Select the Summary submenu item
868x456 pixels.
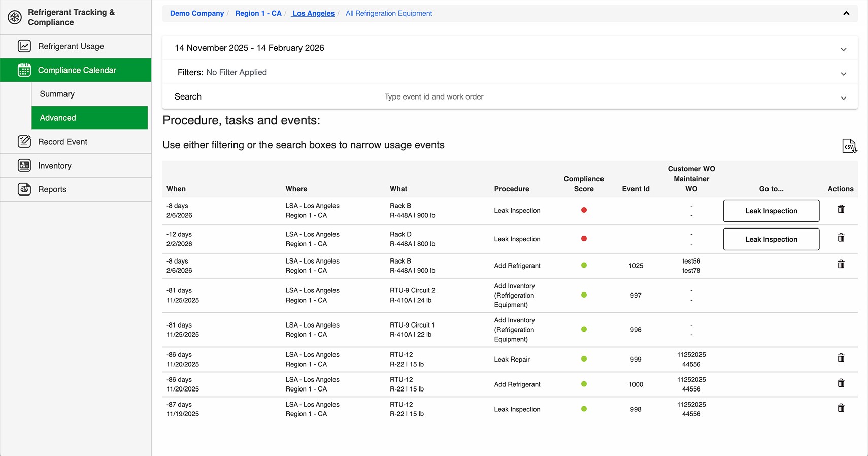click(89, 94)
